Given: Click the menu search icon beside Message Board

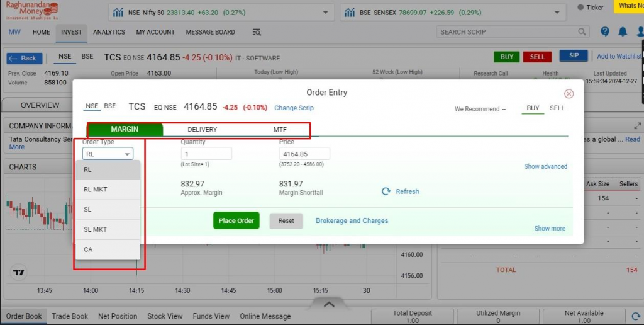Looking at the screenshot, I should point(257,32).
